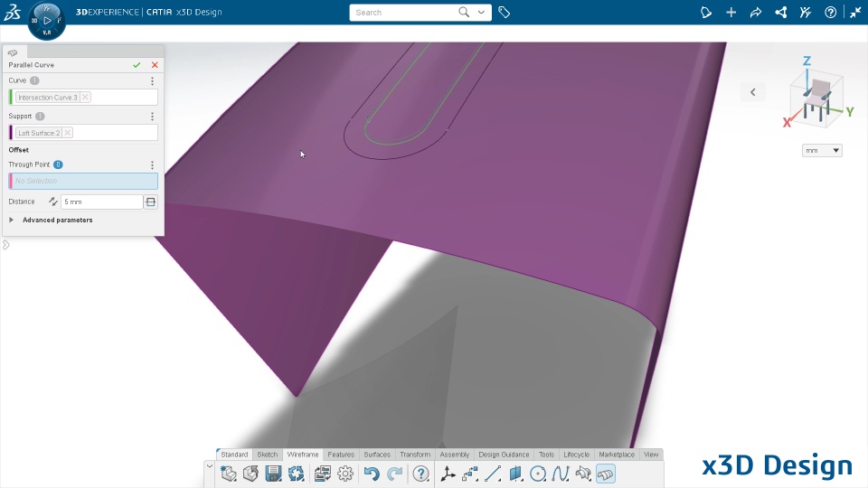Switch to the Tools tab
This screenshot has height=488, width=868.
pyautogui.click(x=546, y=455)
